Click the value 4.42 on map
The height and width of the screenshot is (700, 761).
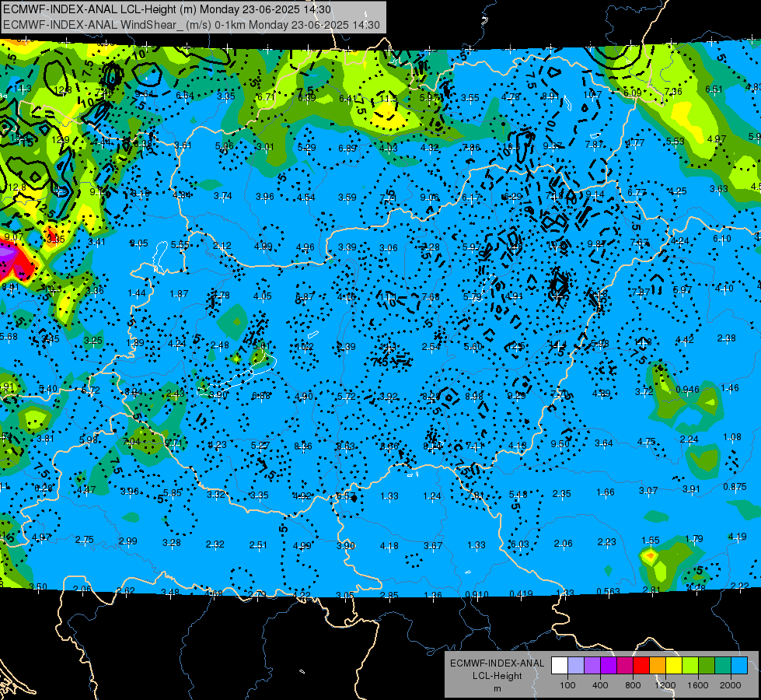pyautogui.click(x=684, y=340)
